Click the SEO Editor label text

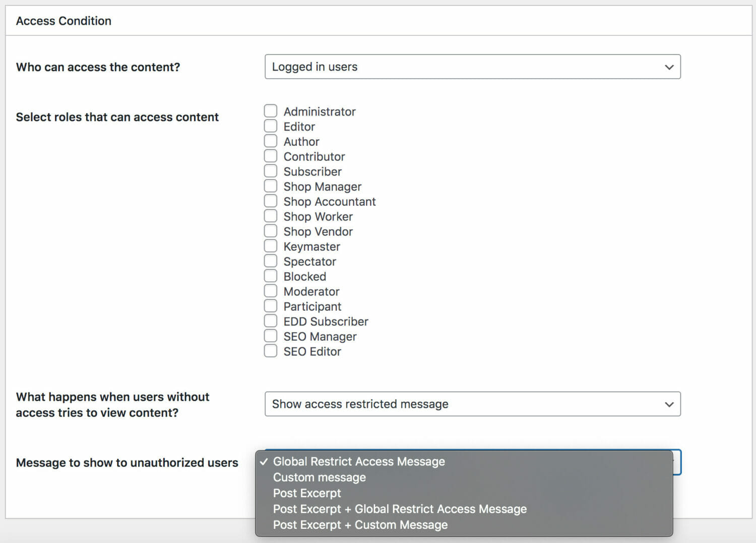[312, 351]
